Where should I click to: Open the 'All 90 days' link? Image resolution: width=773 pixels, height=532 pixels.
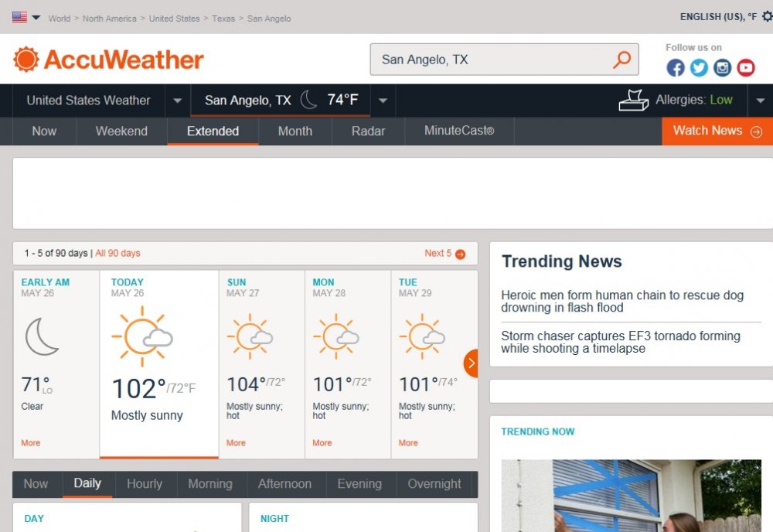coord(117,254)
